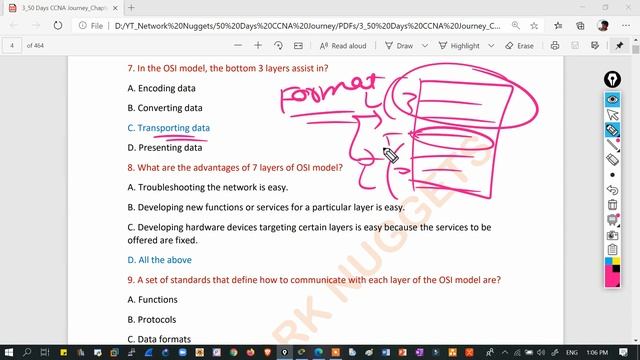Open volume control in system tray
The image size is (640, 360).
point(541,352)
